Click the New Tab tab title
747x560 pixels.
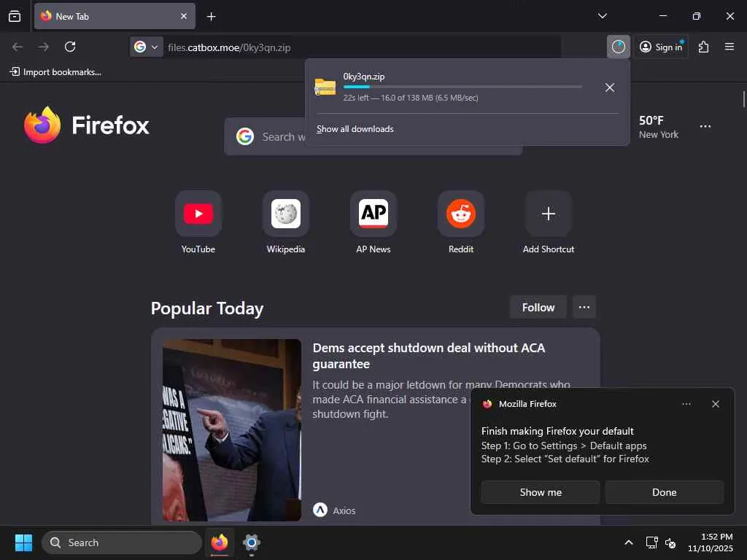tap(72, 16)
